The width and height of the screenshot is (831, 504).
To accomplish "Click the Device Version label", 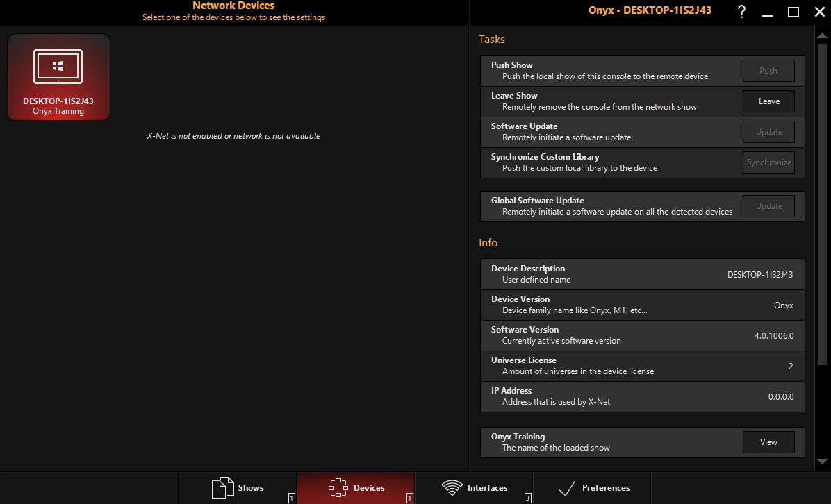I will (x=520, y=299).
